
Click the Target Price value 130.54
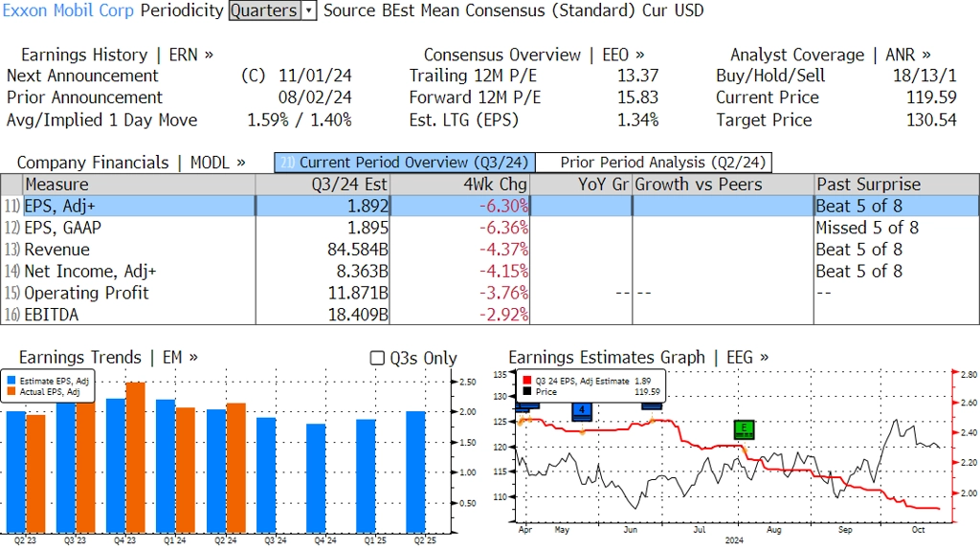931,120
